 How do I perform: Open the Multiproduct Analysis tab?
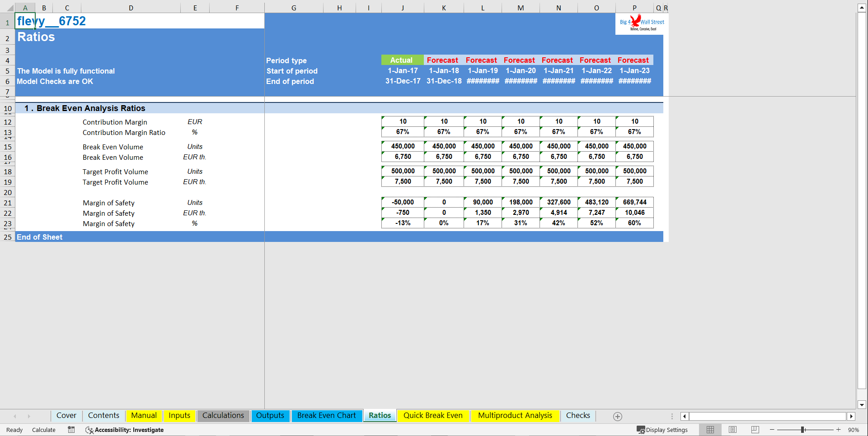pos(515,415)
